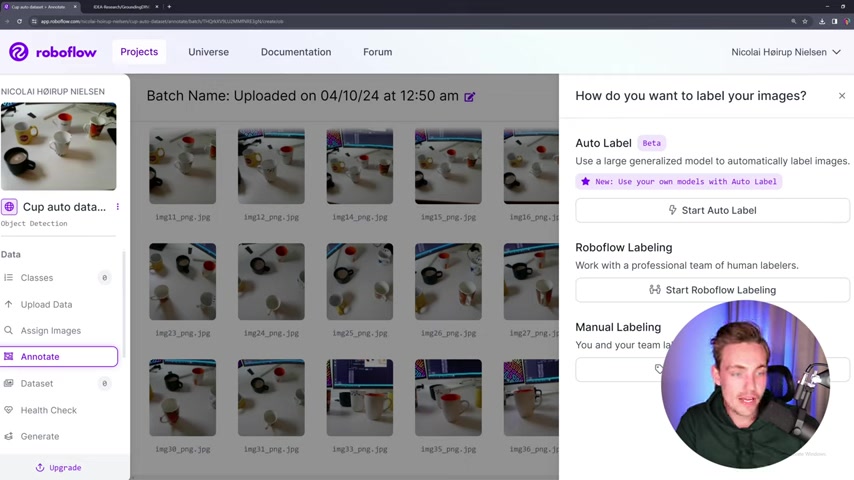The image size is (854, 480).
Task: Select Classes in the sidebar
Action: click(x=59, y=278)
